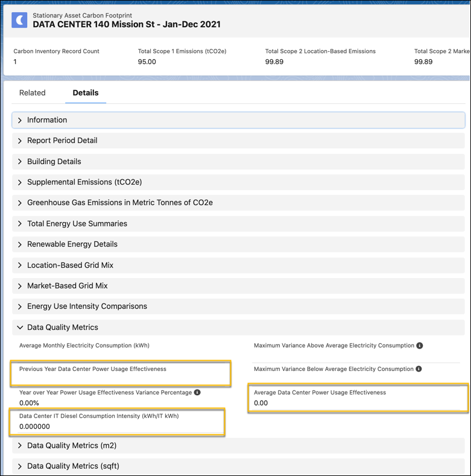Click Carbon Inventory Record Count value 1
This screenshot has width=471, height=476.
[15, 62]
